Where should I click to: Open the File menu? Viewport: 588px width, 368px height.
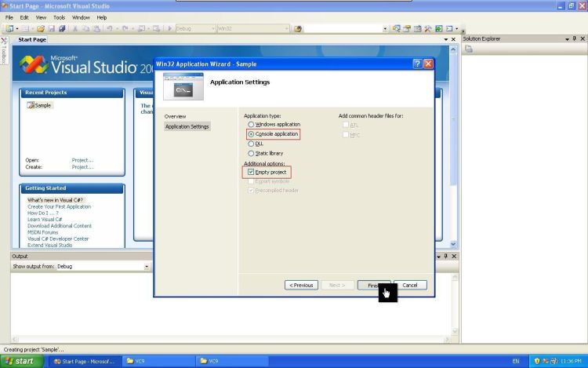pyautogui.click(x=9, y=17)
